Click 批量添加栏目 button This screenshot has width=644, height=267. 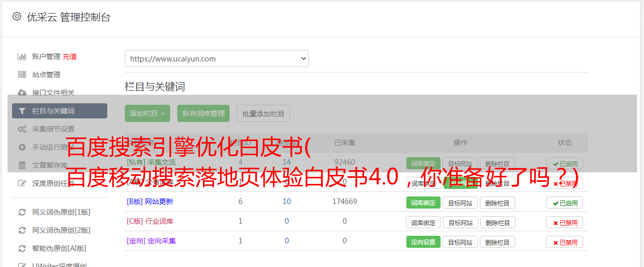coord(263,113)
